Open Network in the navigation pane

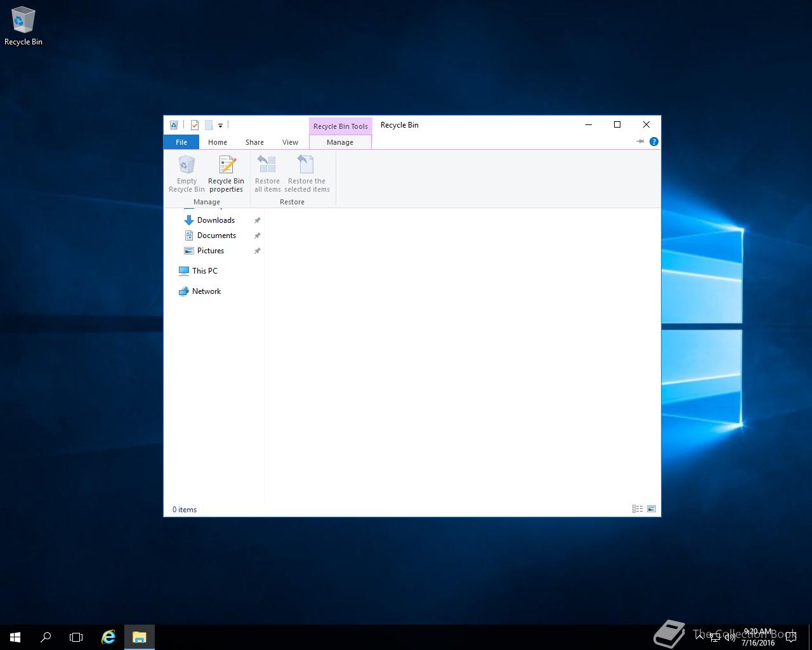pyautogui.click(x=206, y=291)
